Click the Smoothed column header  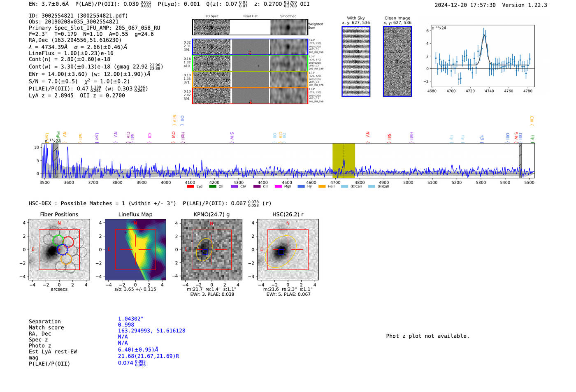click(288, 16)
